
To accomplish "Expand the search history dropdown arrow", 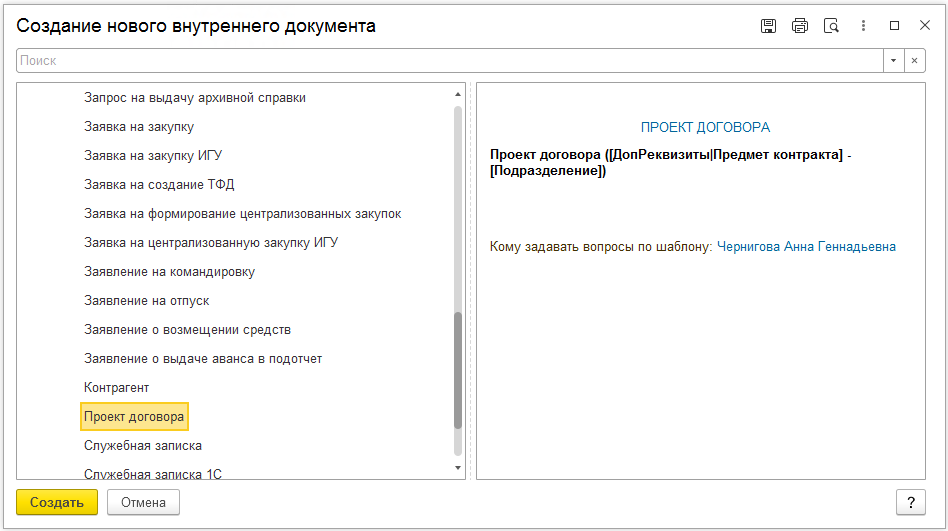I will click(894, 60).
